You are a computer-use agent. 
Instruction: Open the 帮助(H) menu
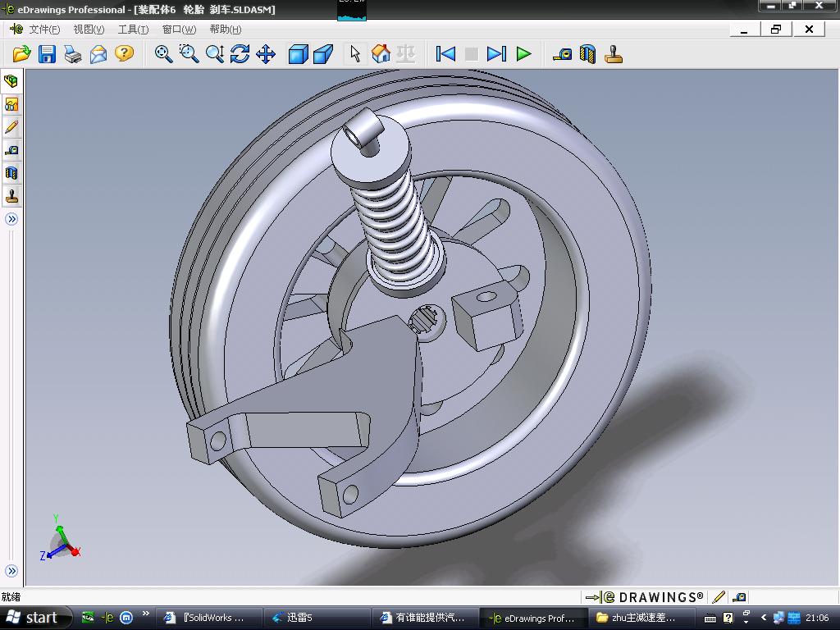pos(225,30)
